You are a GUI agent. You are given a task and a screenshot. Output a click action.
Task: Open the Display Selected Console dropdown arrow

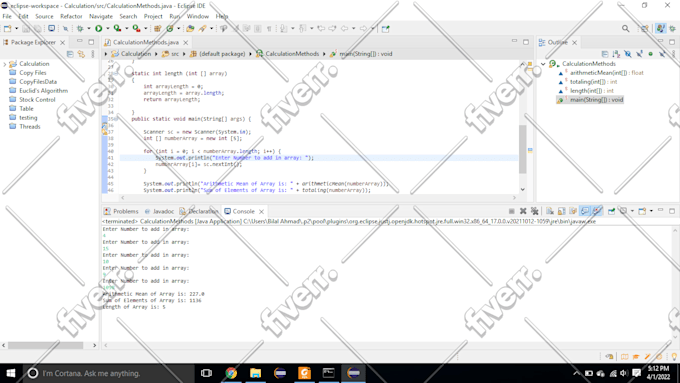632,211
